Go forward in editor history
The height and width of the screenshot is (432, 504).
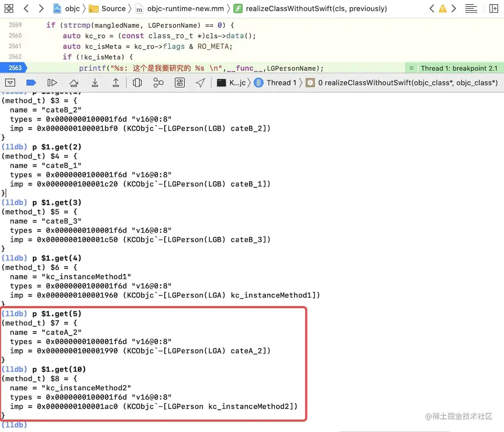point(41,8)
